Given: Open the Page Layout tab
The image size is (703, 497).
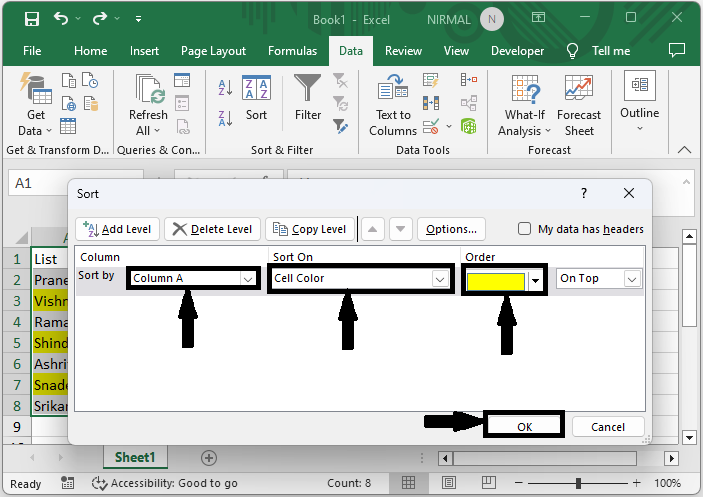Looking at the screenshot, I should (x=213, y=51).
